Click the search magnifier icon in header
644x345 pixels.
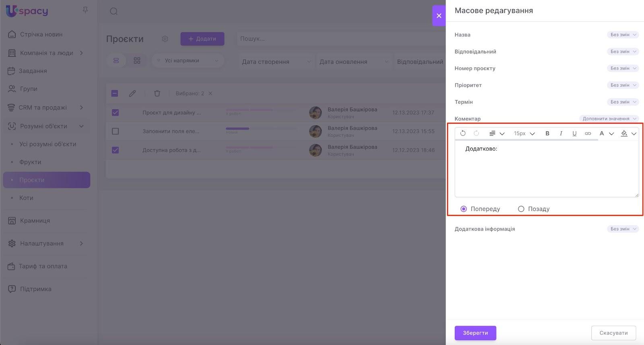coord(114,11)
